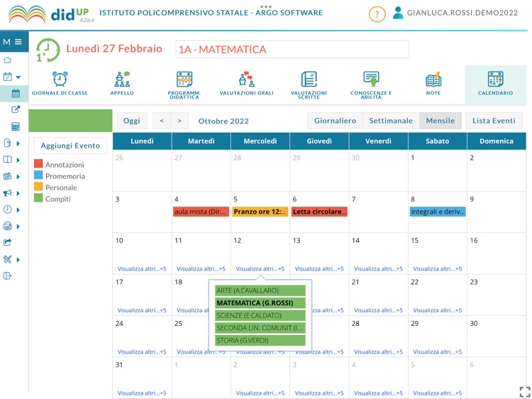Viewport: 532px width, 399px height.
Task: Click the blue Promemoria color swatch
Action: coord(38,175)
